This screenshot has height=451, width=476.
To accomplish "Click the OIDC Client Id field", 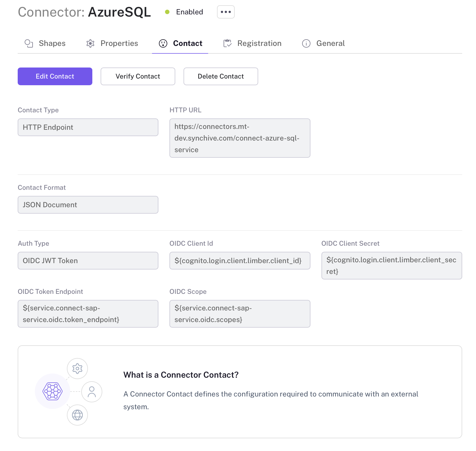I will point(240,261).
